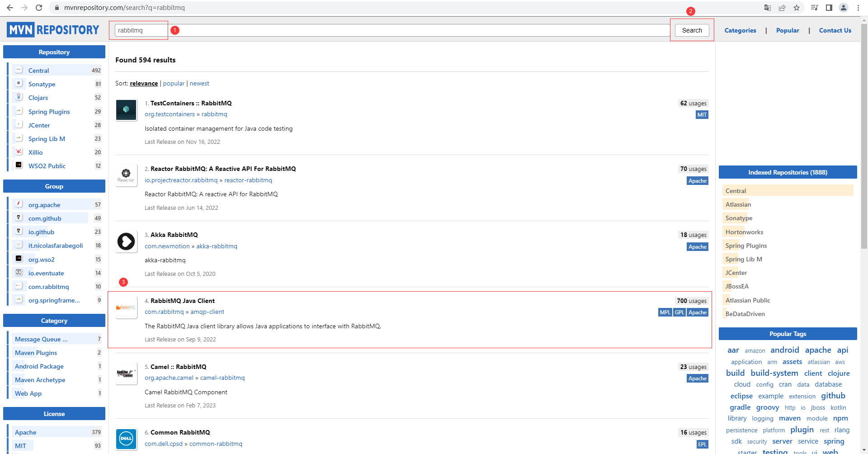Click the WSO2 Public repository icon

click(x=19, y=165)
